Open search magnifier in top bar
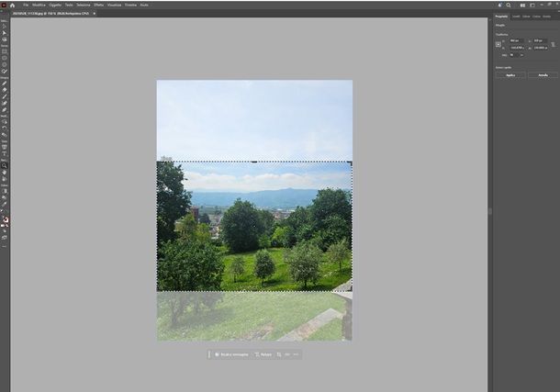The image size is (560, 392). (x=509, y=6)
